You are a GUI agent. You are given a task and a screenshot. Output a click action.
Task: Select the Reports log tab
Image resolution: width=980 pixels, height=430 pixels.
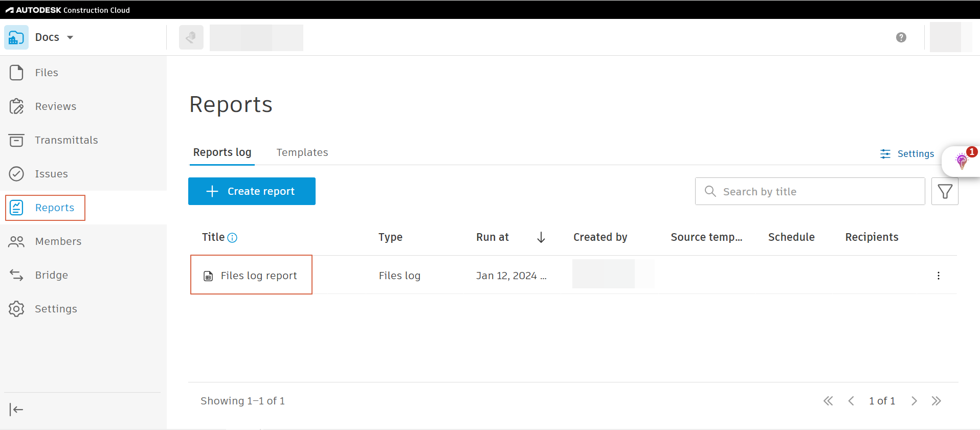tap(222, 152)
